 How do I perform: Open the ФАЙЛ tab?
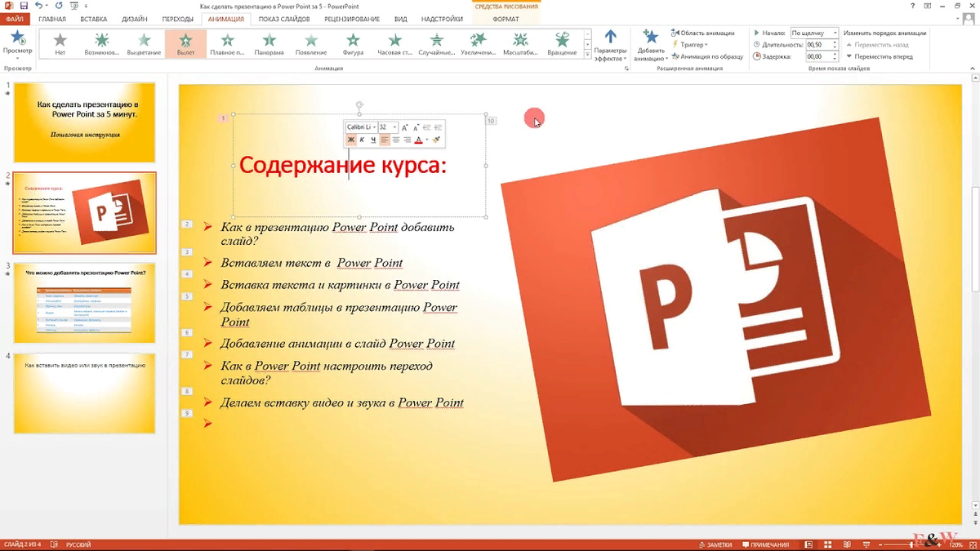(16, 19)
